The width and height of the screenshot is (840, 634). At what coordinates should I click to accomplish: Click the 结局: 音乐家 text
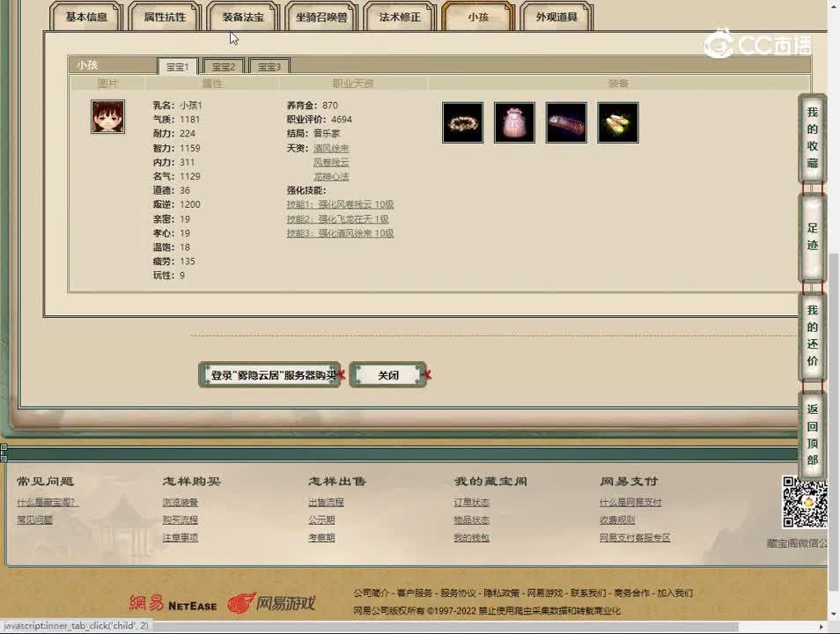click(x=313, y=133)
